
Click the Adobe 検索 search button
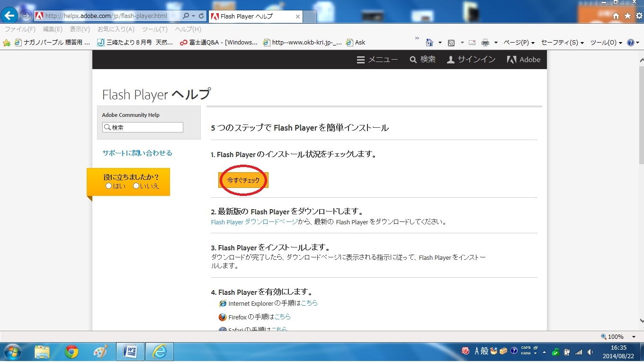pos(422,60)
